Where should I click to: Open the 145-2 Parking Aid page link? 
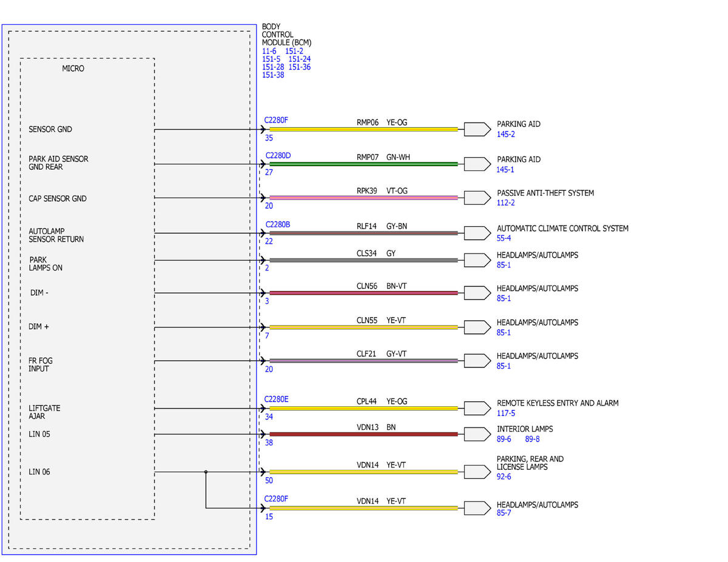506,134
